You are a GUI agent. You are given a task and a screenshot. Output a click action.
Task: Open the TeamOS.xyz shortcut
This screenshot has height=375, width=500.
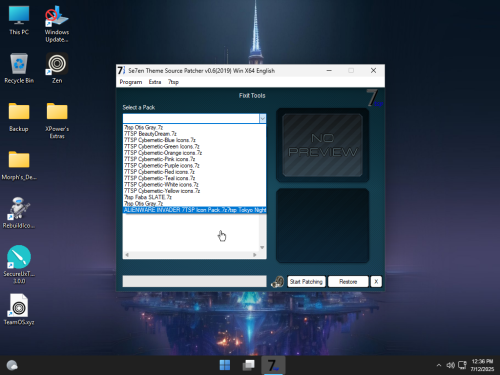click(19, 310)
